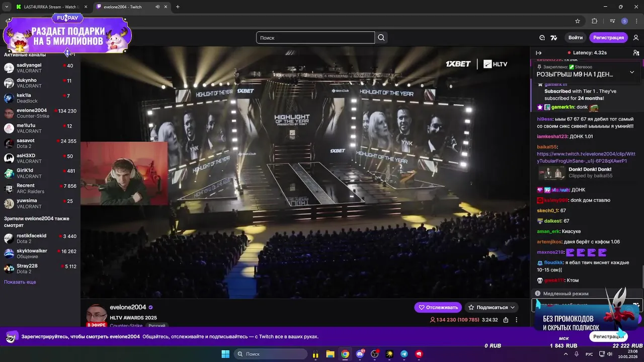Click the Русский language tag
This screenshot has width=644, height=362.
pyautogui.click(x=156, y=326)
